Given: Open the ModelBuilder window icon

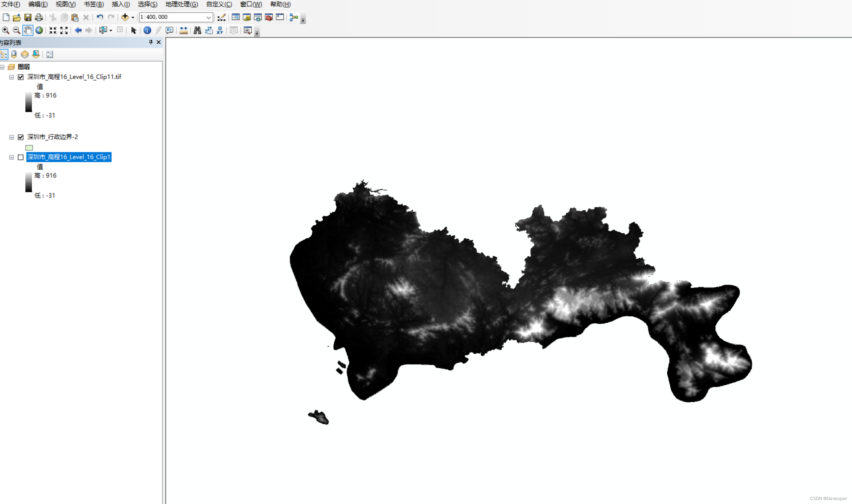Looking at the screenshot, I should point(294,17).
